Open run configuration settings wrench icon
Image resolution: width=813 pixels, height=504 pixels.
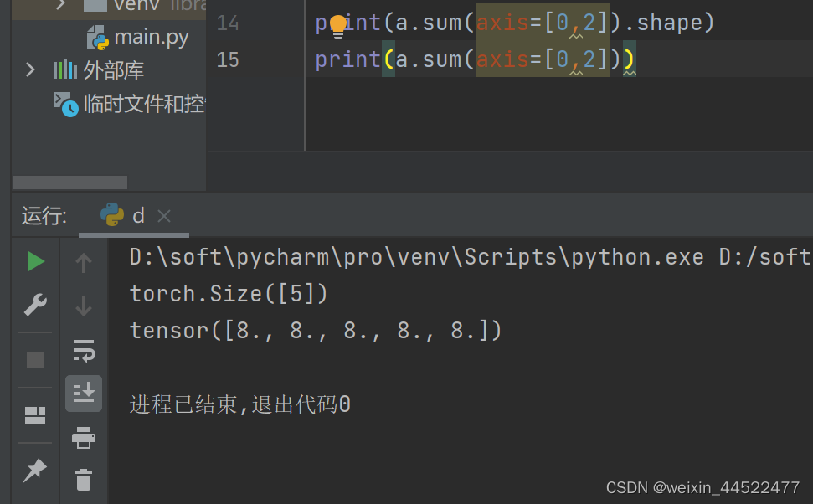point(35,305)
